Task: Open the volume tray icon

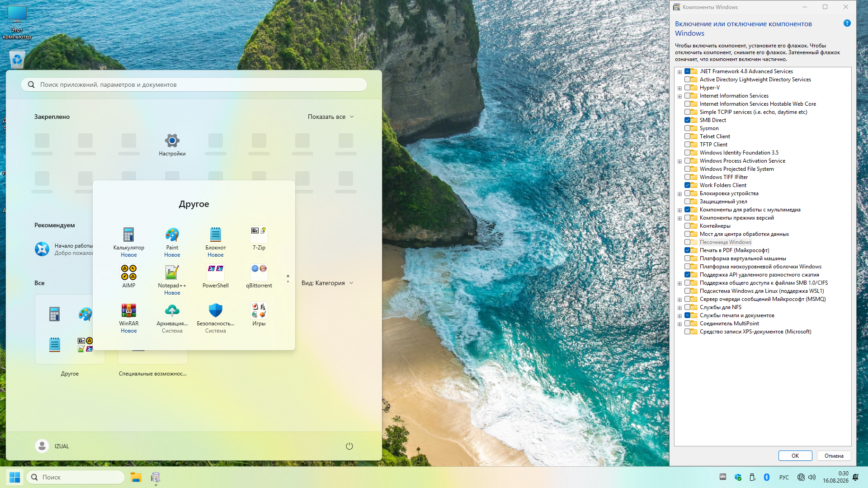Action: pyautogui.click(x=812, y=477)
